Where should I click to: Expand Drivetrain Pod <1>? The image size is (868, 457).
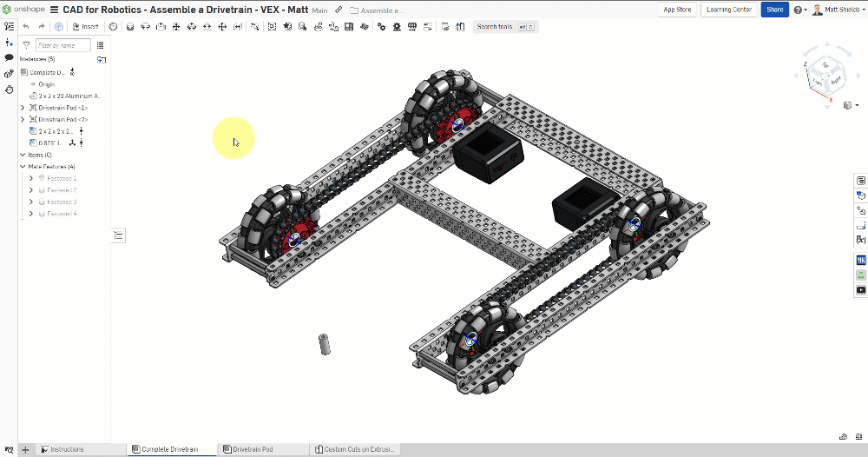[x=23, y=108]
